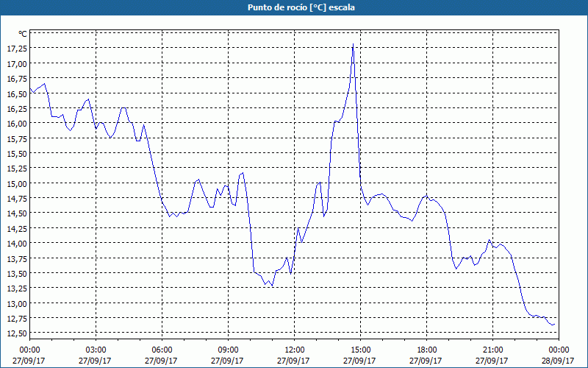The width and height of the screenshot is (588, 368).
Task: Click the °C unit label on the axis
Action: 23,34
